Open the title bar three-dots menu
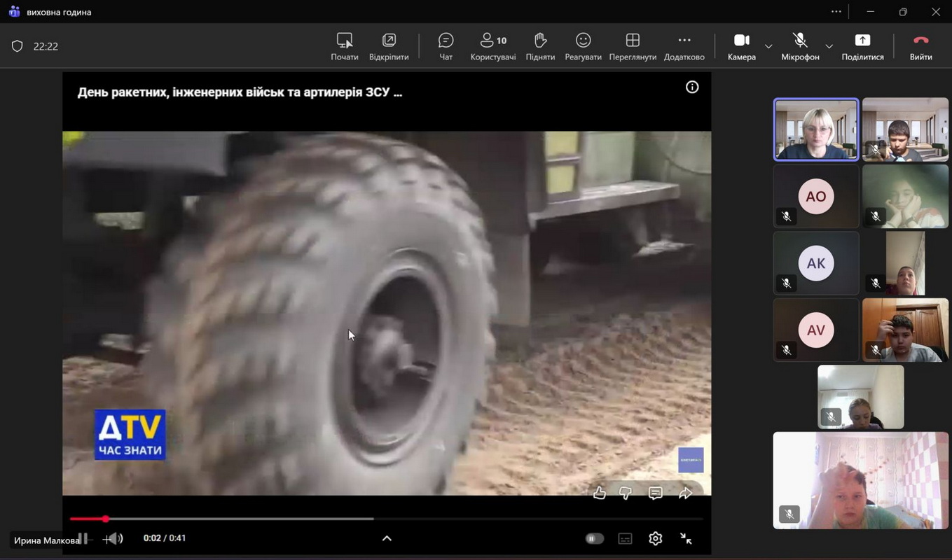952x560 pixels. [836, 12]
